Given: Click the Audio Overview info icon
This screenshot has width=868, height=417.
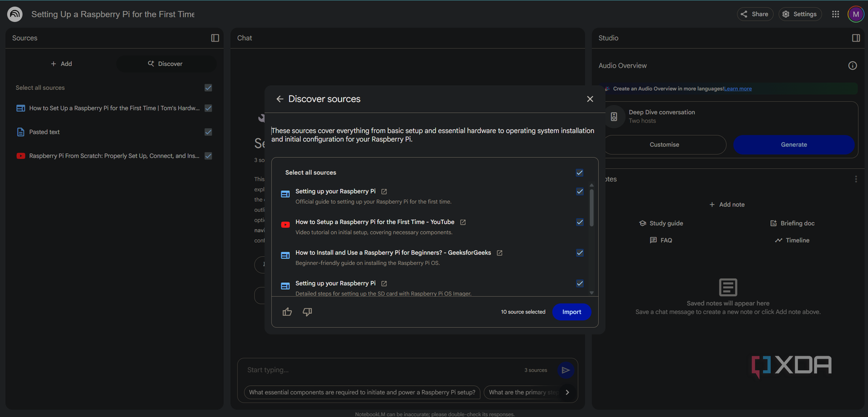Looking at the screenshot, I should (852, 65).
